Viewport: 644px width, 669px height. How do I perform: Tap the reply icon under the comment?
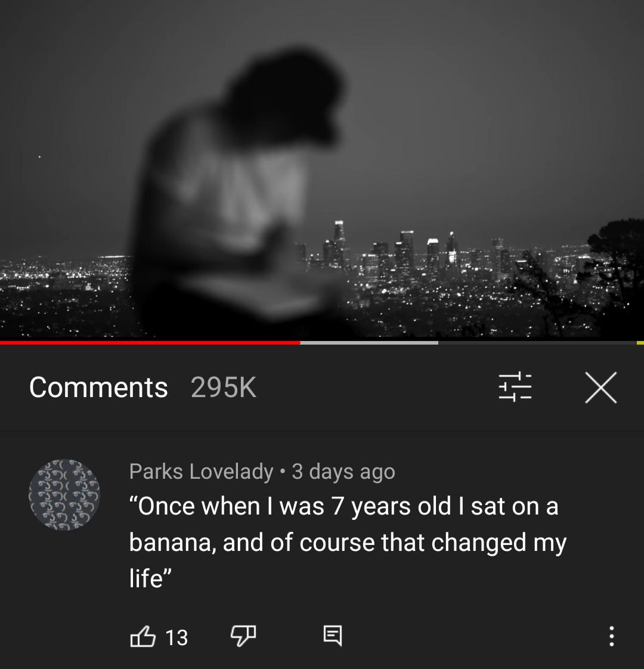pyautogui.click(x=333, y=636)
